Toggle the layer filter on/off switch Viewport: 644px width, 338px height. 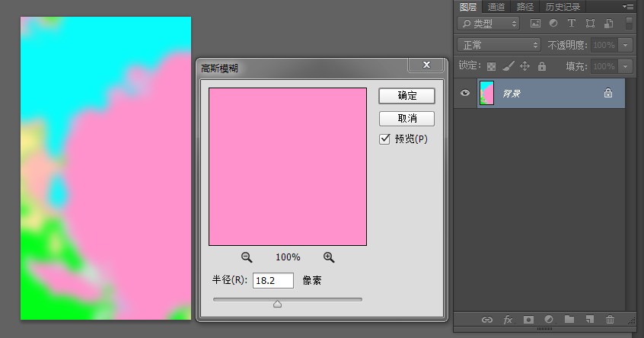[x=629, y=24]
